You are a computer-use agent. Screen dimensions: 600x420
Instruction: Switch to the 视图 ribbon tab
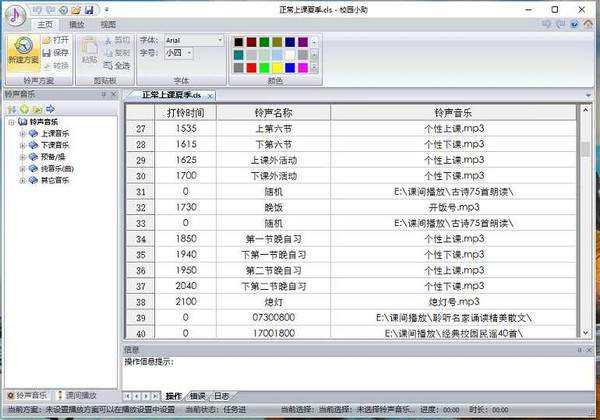tap(108, 22)
